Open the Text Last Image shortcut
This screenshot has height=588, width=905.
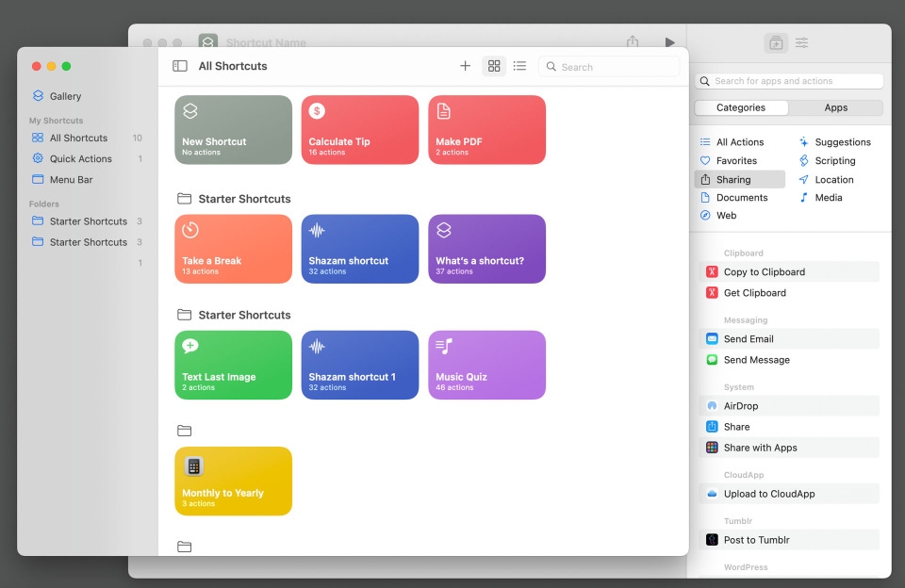pyautogui.click(x=233, y=365)
